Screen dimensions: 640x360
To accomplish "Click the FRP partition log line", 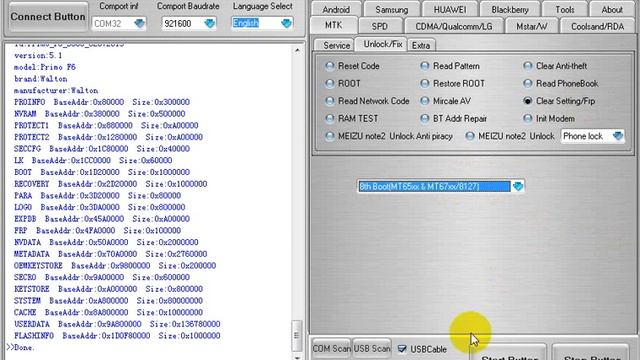I will tap(98, 231).
